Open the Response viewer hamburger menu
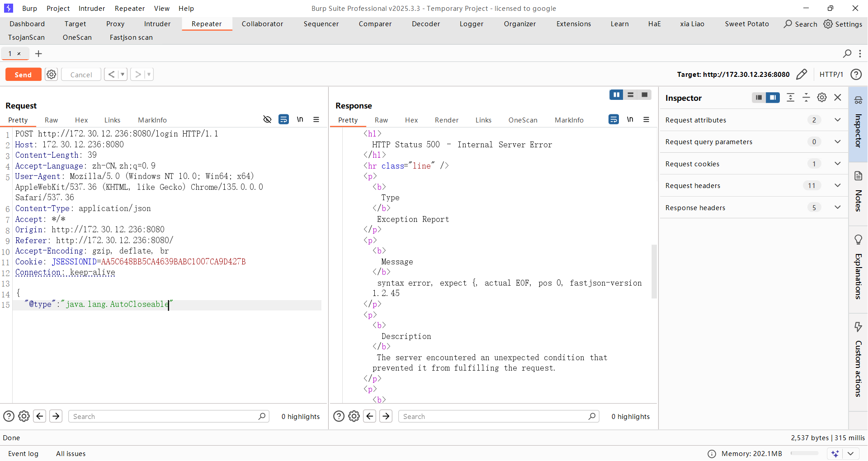Image resolution: width=868 pixels, height=461 pixels. [646, 119]
